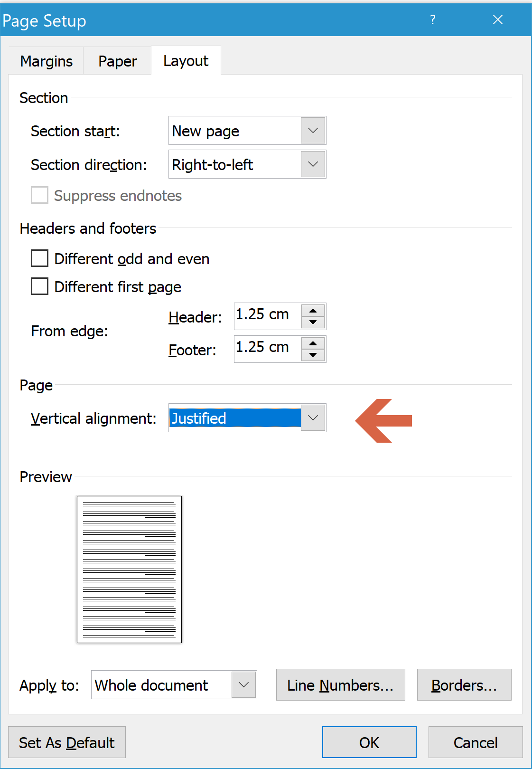Switch to the Paper tab
This screenshot has width=532, height=769.
[117, 61]
